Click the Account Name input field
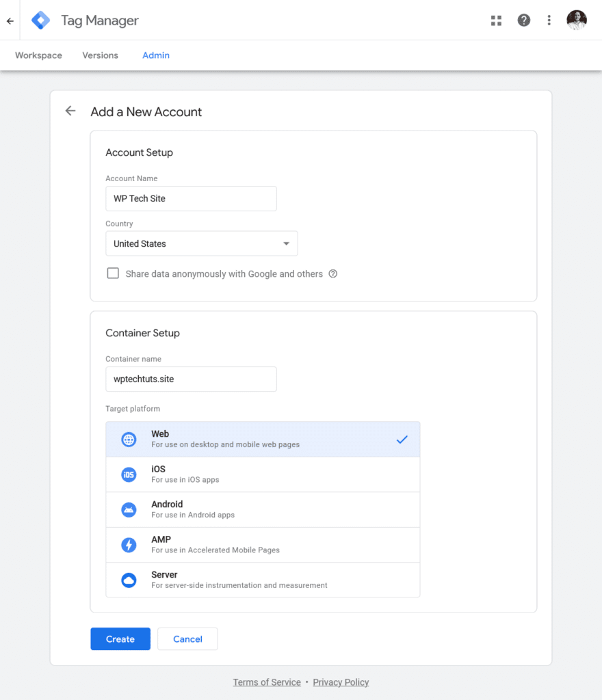This screenshot has height=700, width=602. (191, 198)
